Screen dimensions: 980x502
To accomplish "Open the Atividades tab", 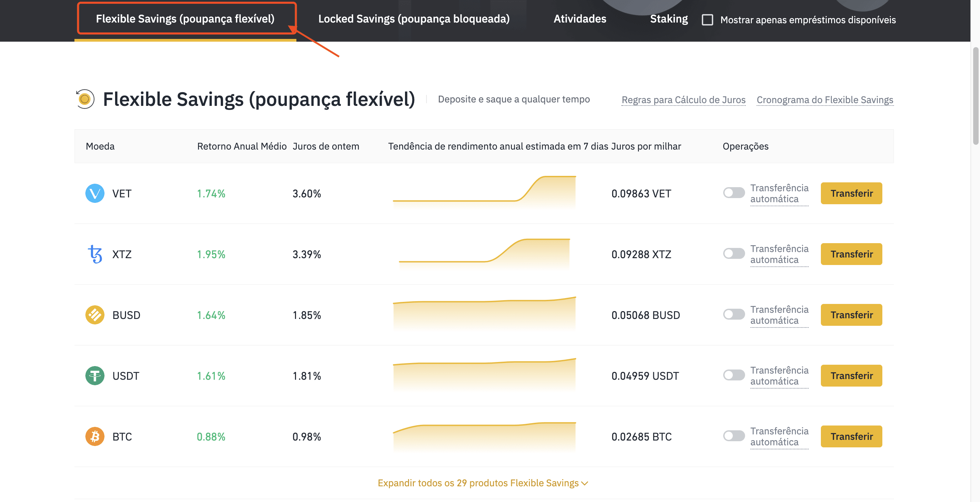I will tap(580, 19).
